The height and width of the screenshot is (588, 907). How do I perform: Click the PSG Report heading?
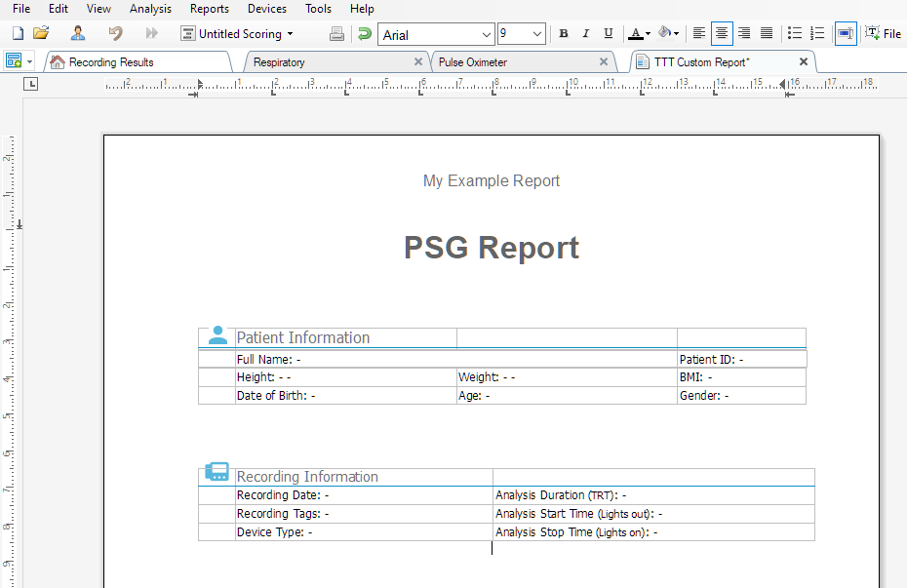pyautogui.click(x=492, y=248)
